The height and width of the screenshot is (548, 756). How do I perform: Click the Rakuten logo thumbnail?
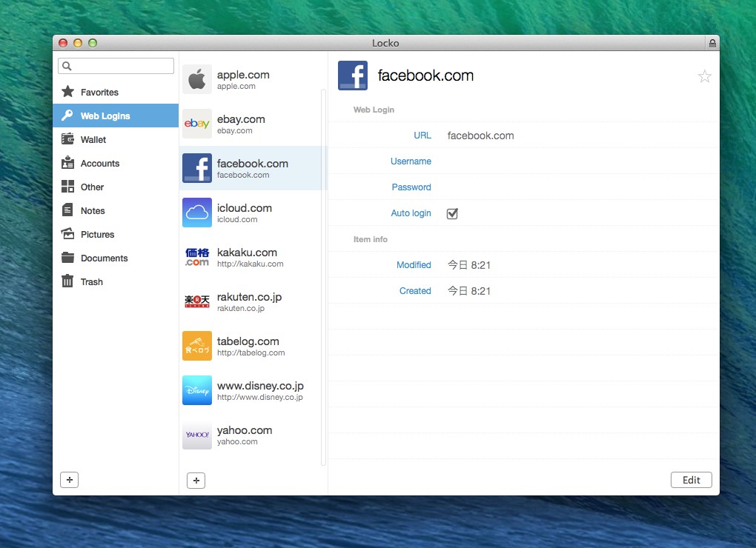(196, 301)
